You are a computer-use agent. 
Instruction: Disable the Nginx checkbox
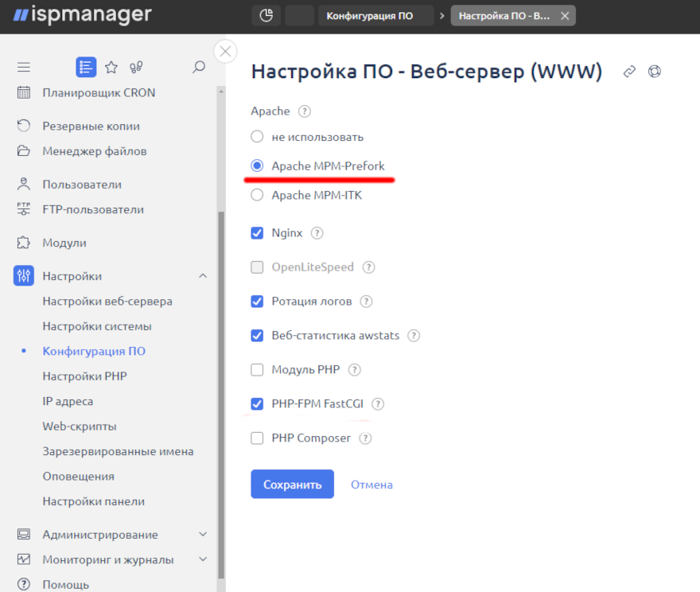[257, 234]
